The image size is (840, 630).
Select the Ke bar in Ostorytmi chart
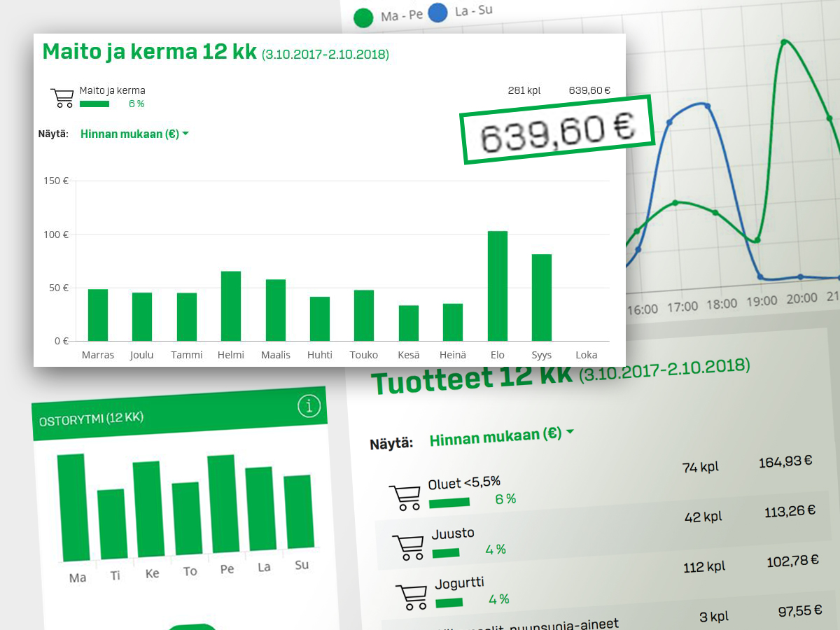click(x=148, y=509)
